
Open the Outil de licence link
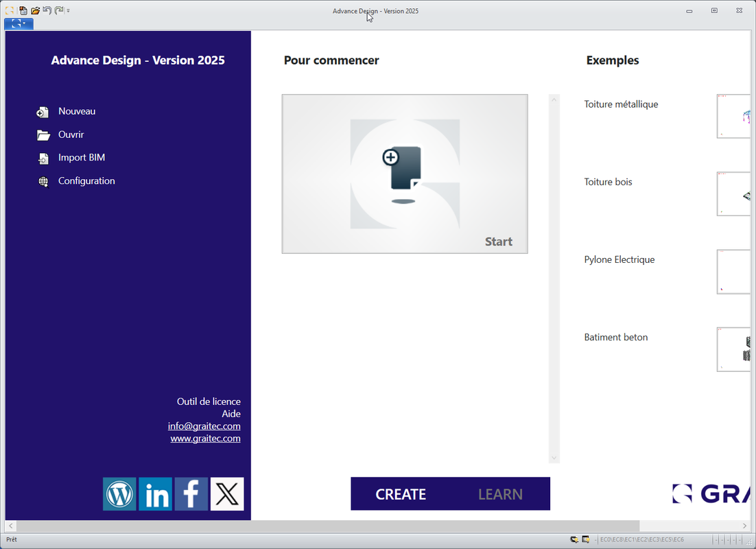coord(209,401)
